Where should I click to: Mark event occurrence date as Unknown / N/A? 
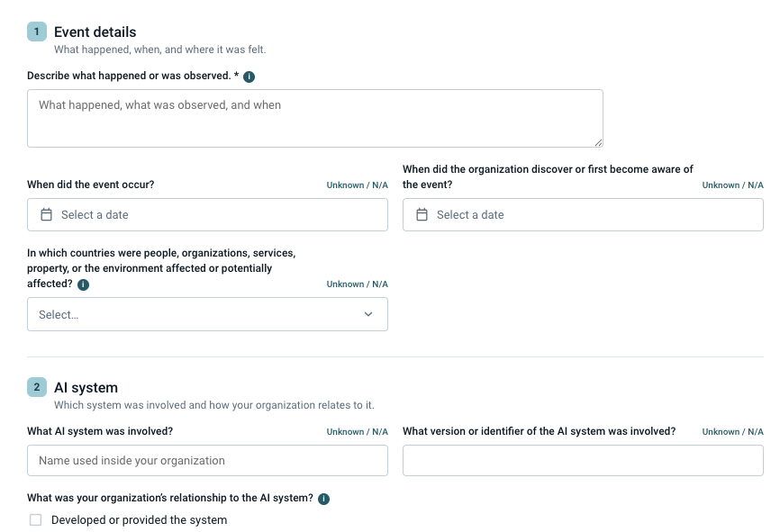[x=358, y=185]
